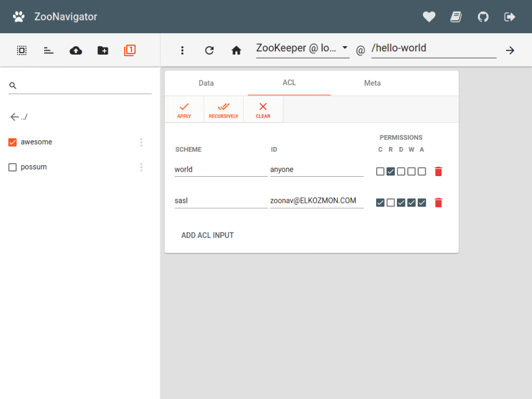Click the Apply button
Screen dimensions: 532x399
(184, 110)
